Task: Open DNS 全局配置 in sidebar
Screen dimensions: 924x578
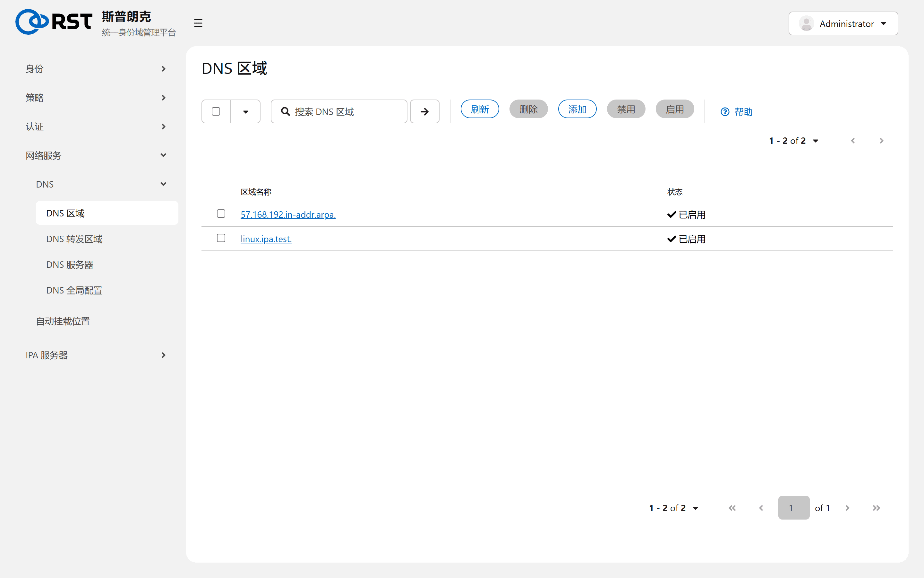Action: point(107,290)
